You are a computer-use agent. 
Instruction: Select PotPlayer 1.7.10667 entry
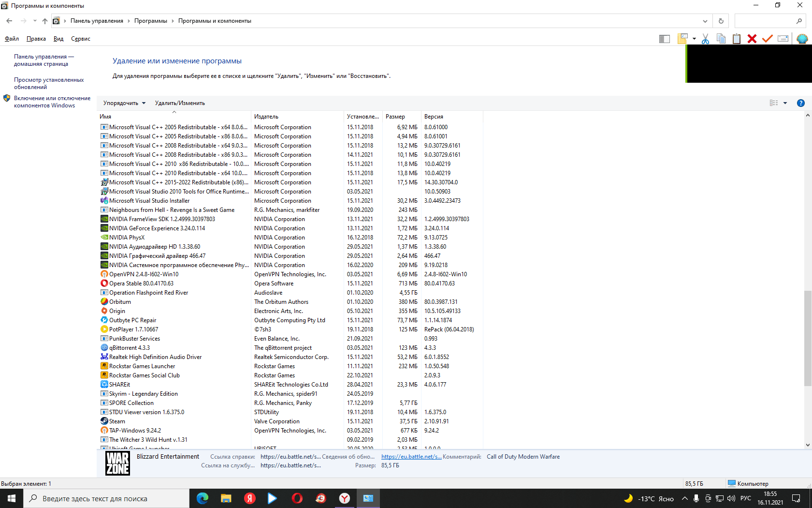click(133, 329)
